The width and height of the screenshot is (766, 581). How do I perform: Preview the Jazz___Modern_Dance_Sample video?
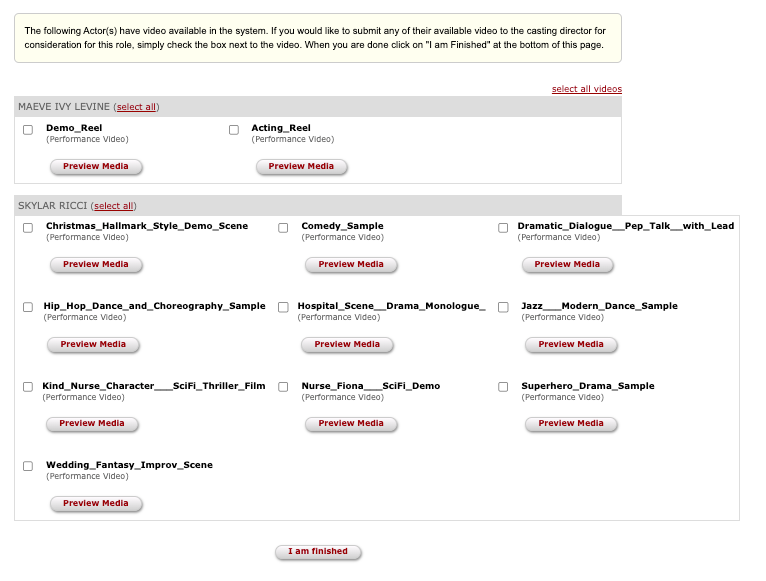(x=571, y=344)
